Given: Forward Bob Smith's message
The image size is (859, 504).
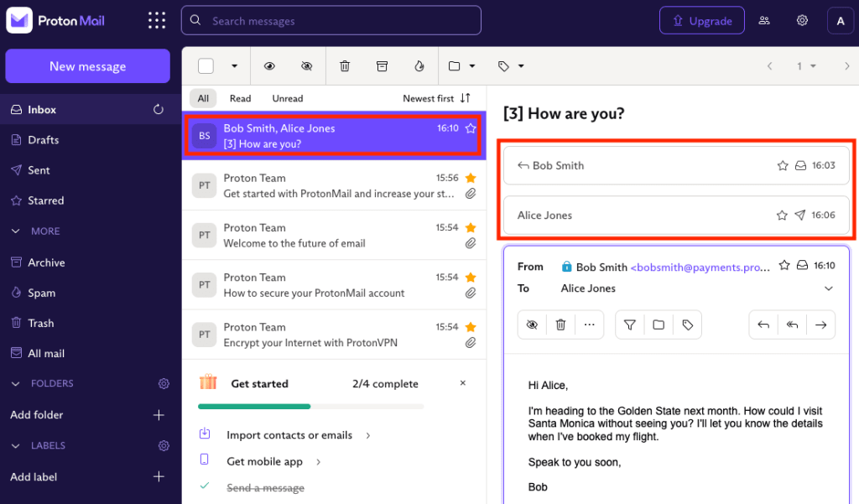Looking at the screenshot, I should [x=820, y=325].
